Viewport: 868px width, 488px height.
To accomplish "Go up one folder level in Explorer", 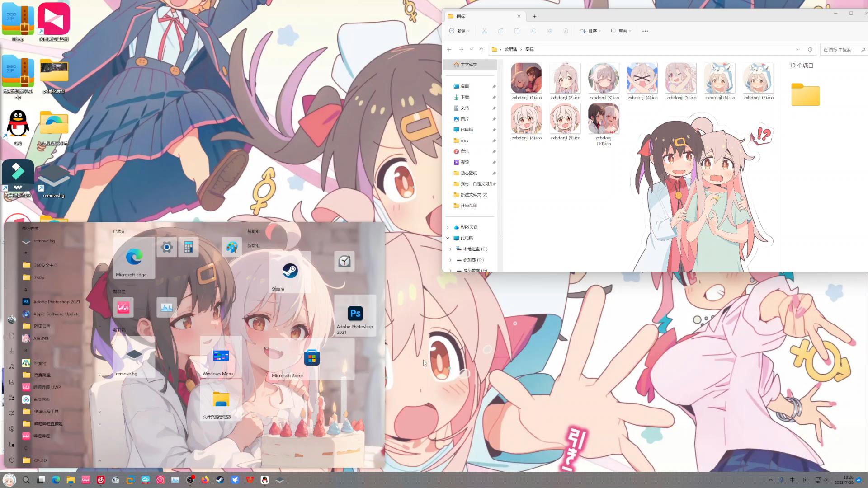I will pyautogui.click(x=481, y=49).
